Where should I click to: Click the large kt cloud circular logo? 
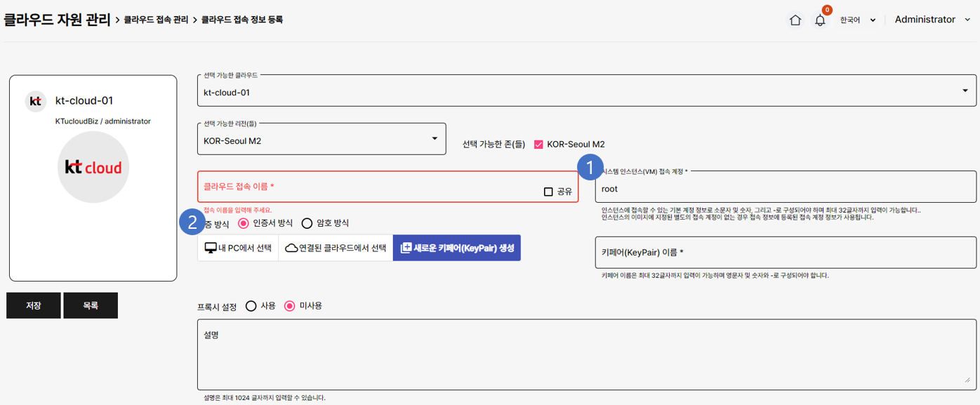pyautogui.click(x=93, y=167)
